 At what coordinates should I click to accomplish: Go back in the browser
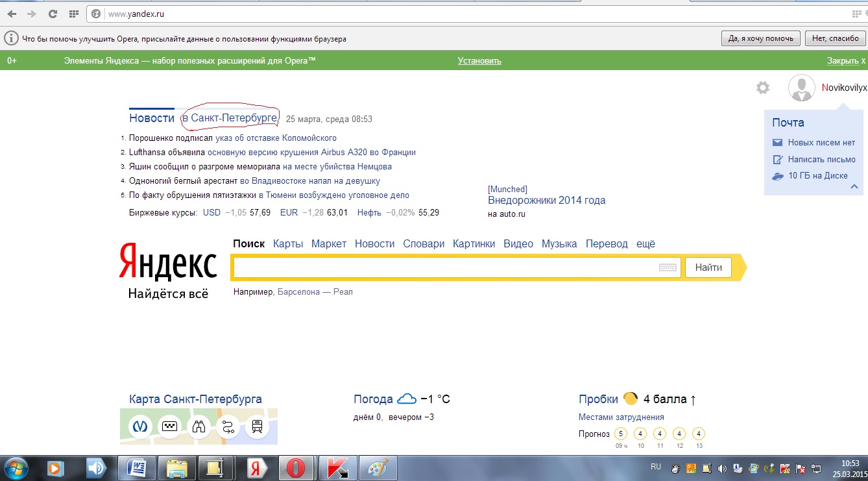pyautogui.click(x=12, y=14)
